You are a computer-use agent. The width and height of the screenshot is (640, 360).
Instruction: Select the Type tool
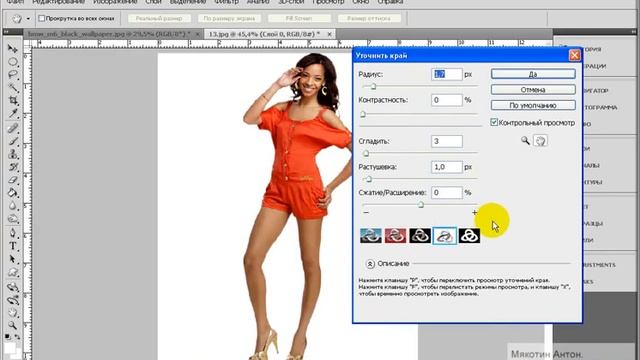coord(13,246)
